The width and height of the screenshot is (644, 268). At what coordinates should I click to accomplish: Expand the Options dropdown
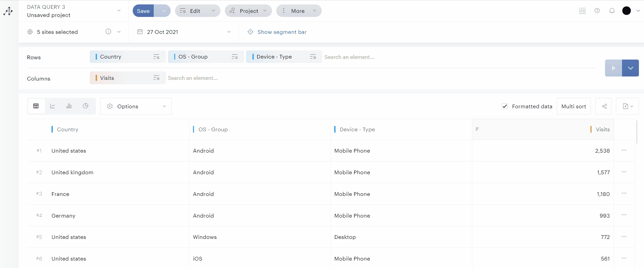136,106
